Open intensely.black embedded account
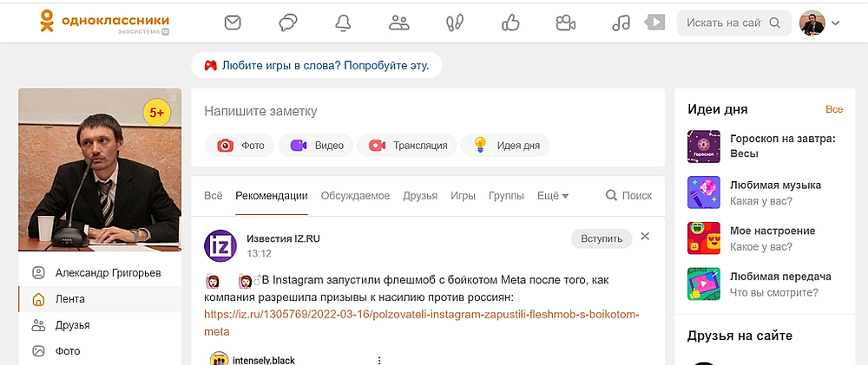Viewport: 868px width, 365px height. pyautogui.click(x=265, y=360)
